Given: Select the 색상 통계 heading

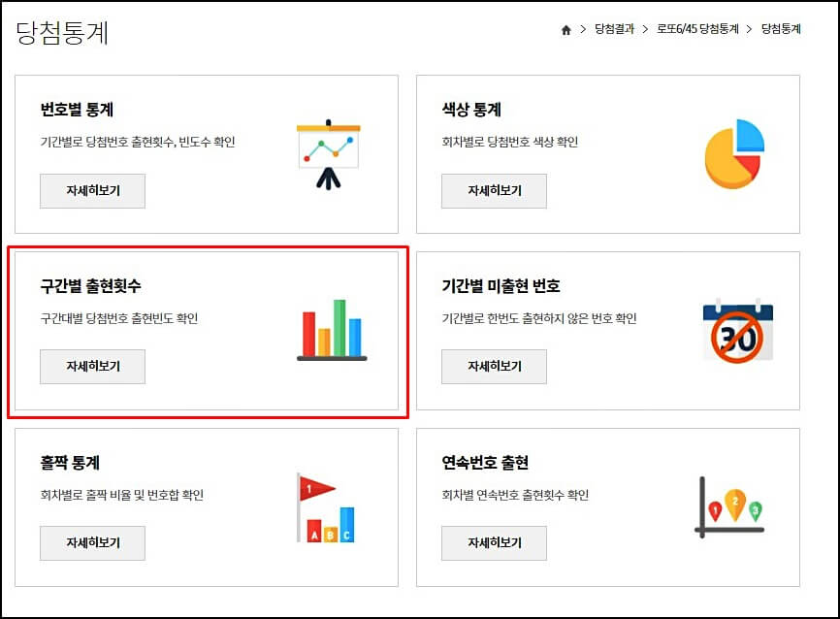Looking at the screenshot, I should point(471,110).
